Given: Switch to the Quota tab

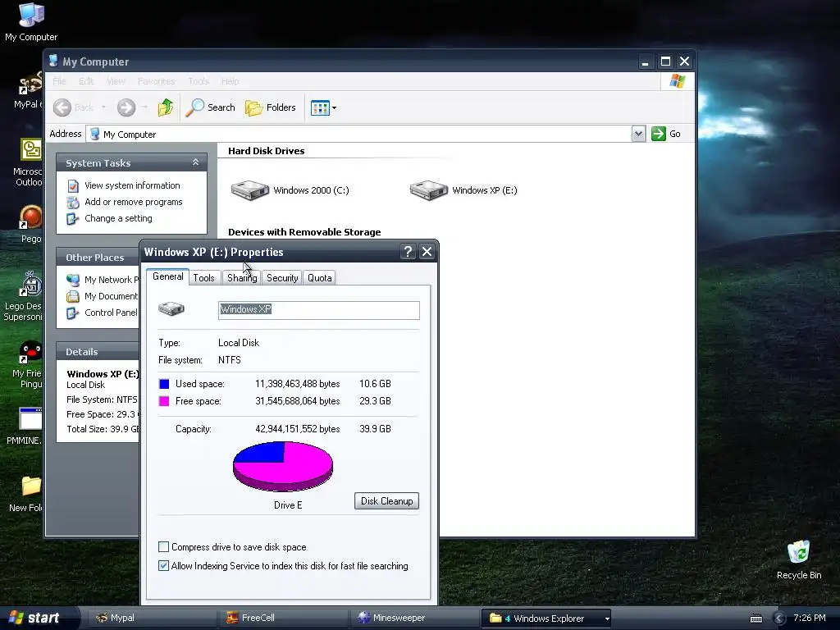Looking at the screenshot, I should (x=319, y=278).
